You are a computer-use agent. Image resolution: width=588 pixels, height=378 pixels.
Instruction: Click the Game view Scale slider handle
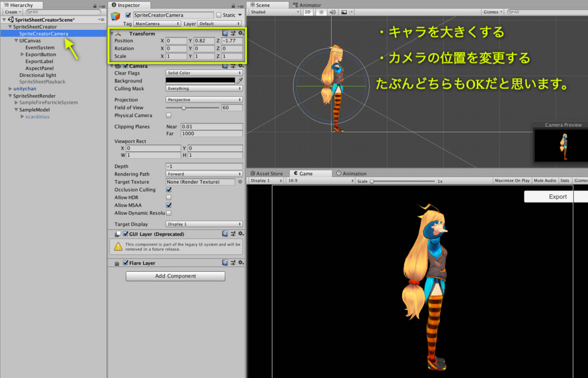372,181
